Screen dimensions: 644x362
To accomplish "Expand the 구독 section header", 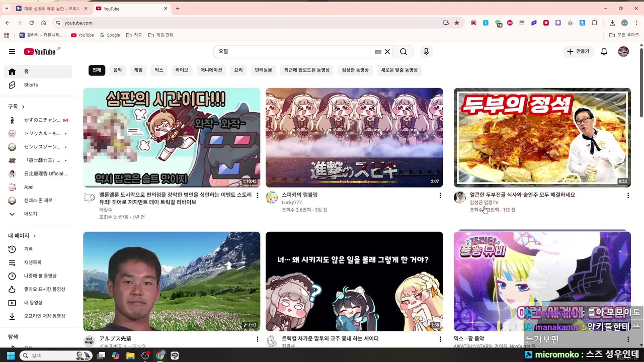I will pyautogui.click(x=17, y=107).
